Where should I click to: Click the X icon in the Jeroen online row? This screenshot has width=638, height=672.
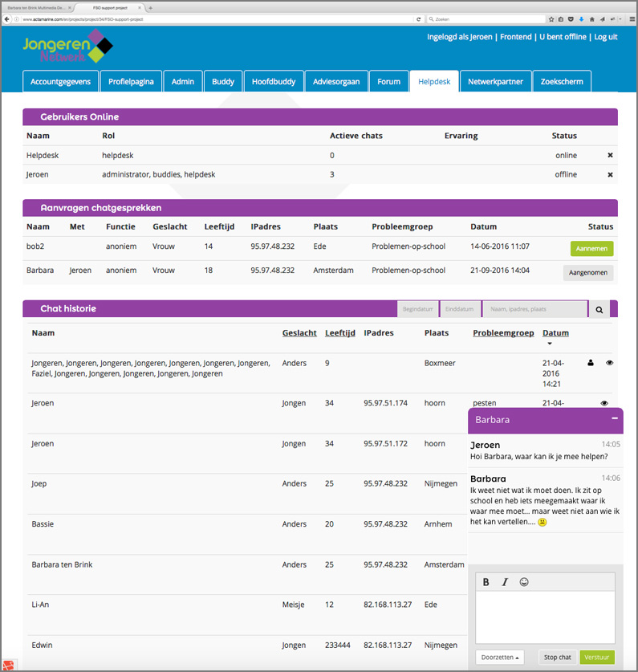[x=610, y=174]
